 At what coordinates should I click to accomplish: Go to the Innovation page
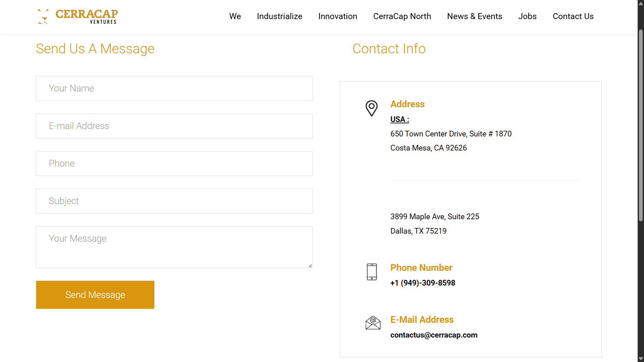337,16
